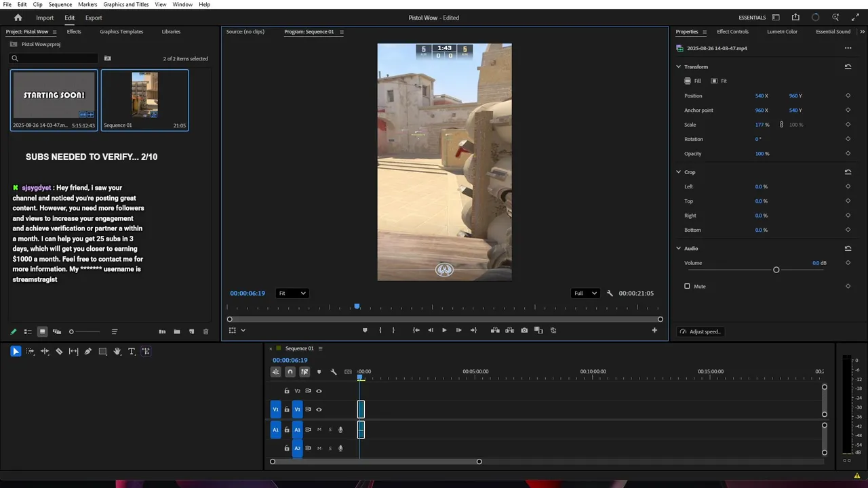Collapse the Crop section

[678, 172]
